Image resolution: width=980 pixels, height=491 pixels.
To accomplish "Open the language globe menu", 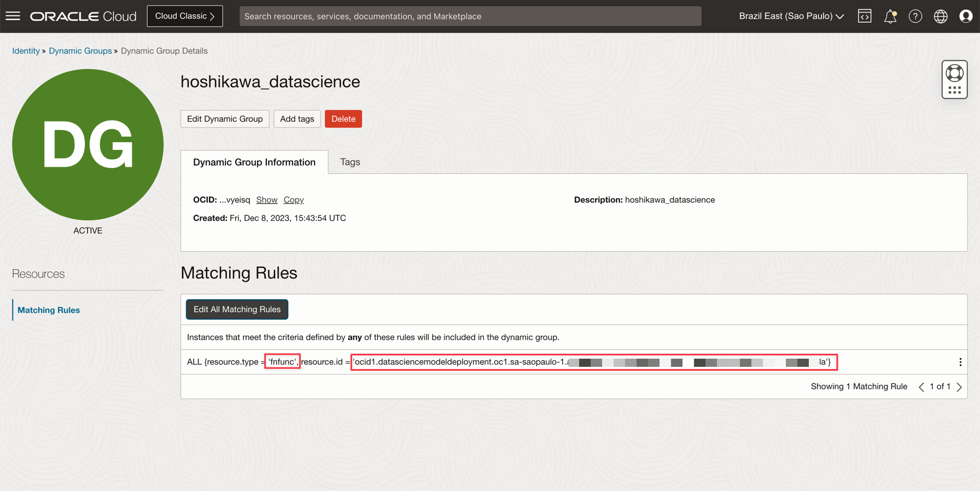I will (x=941, y=16).
